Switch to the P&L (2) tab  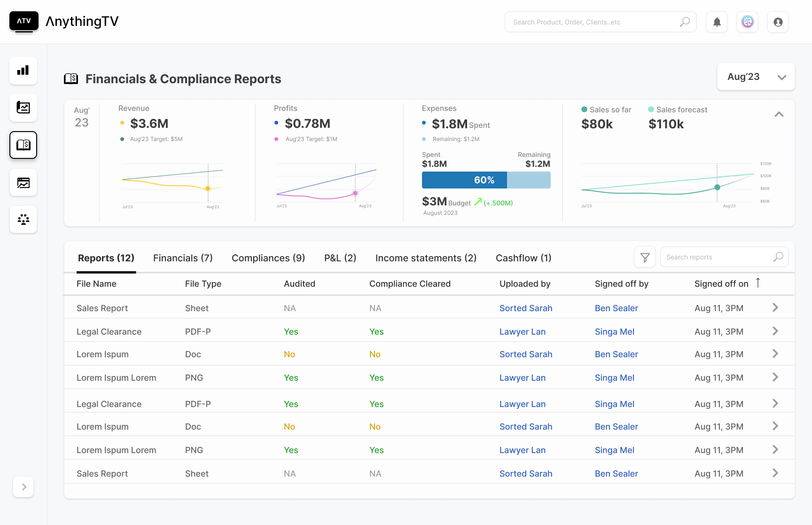(340, 258)
